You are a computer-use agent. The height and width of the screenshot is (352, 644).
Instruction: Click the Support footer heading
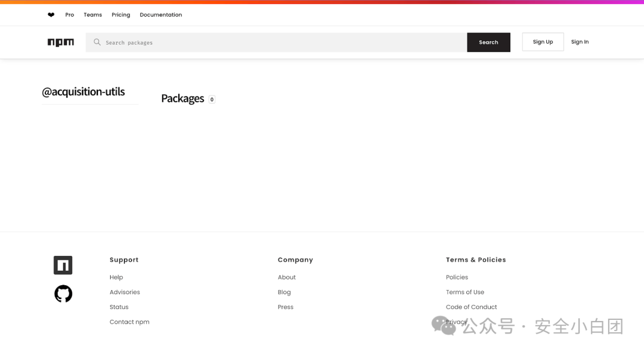[x=124, y=260]
